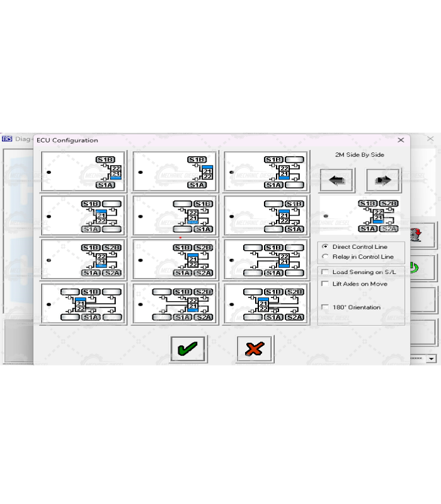Viewport: 441px width, 504px height.
Task: Click the left arrow previous configuration button
Action: click(337, 180)
